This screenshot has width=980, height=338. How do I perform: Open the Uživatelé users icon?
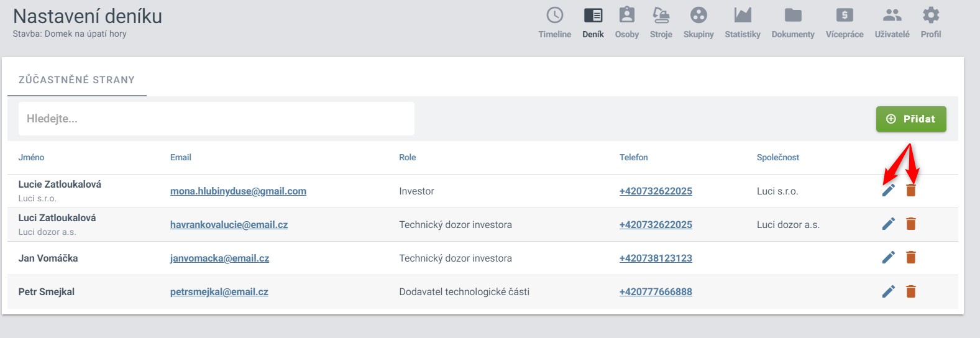coord(892,15)
